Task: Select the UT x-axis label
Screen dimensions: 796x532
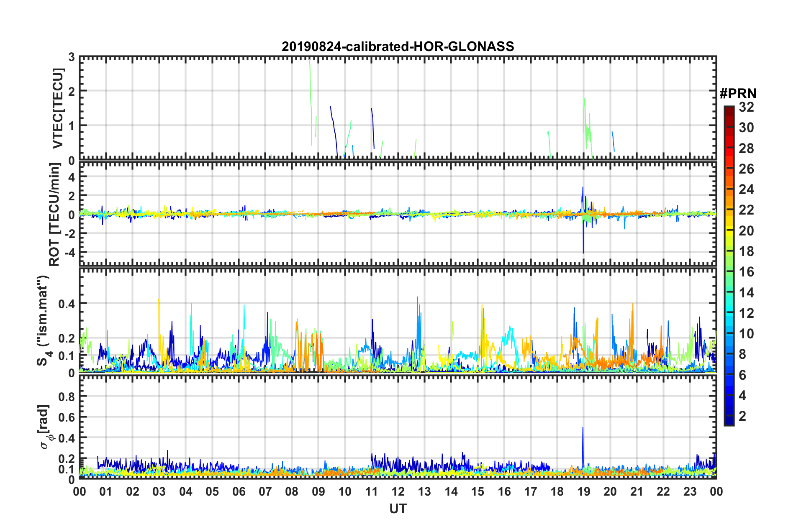Action: pyautogui.click(x=398, y=509)
